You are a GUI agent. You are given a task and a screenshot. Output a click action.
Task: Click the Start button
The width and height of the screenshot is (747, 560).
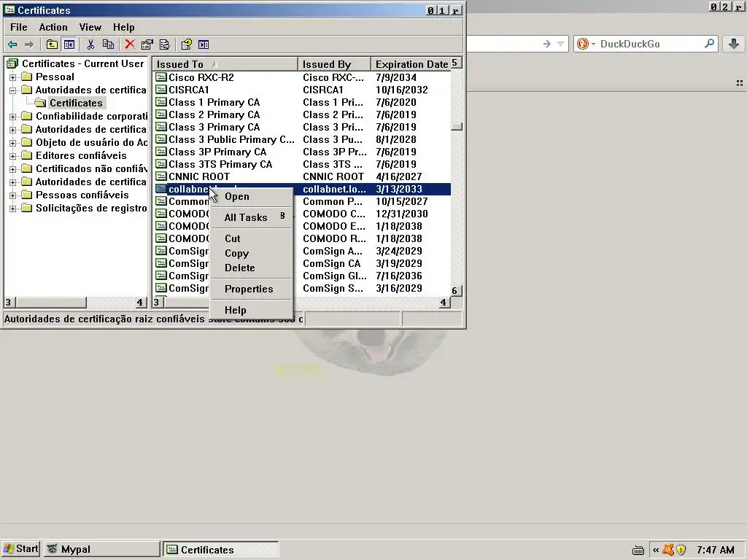tap(21, 549)
